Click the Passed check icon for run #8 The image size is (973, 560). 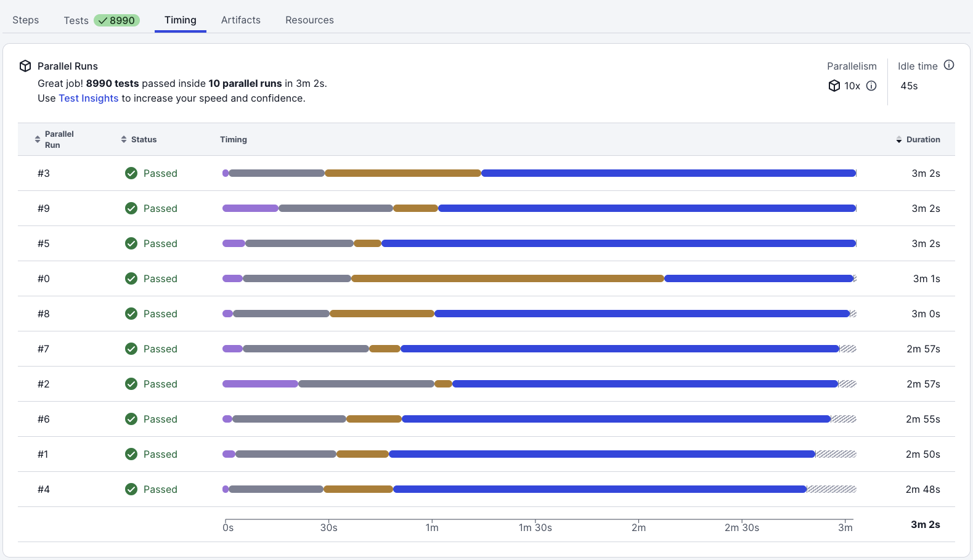[131, 314]
